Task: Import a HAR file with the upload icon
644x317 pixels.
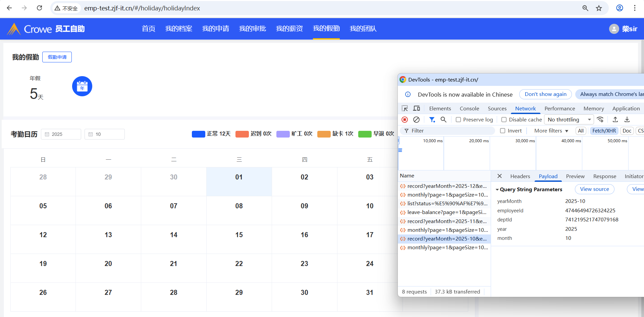Action: pyautogui.click(x=615, y=119)
